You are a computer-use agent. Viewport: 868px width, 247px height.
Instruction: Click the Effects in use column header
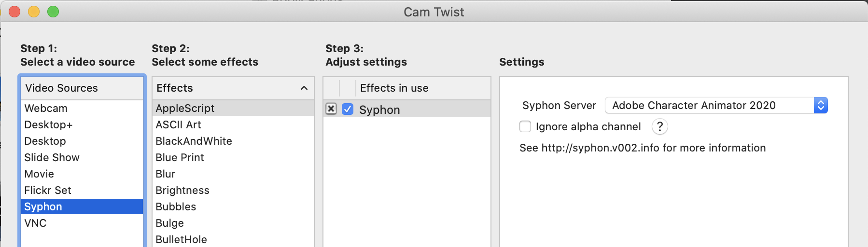(x=394, y=88)
